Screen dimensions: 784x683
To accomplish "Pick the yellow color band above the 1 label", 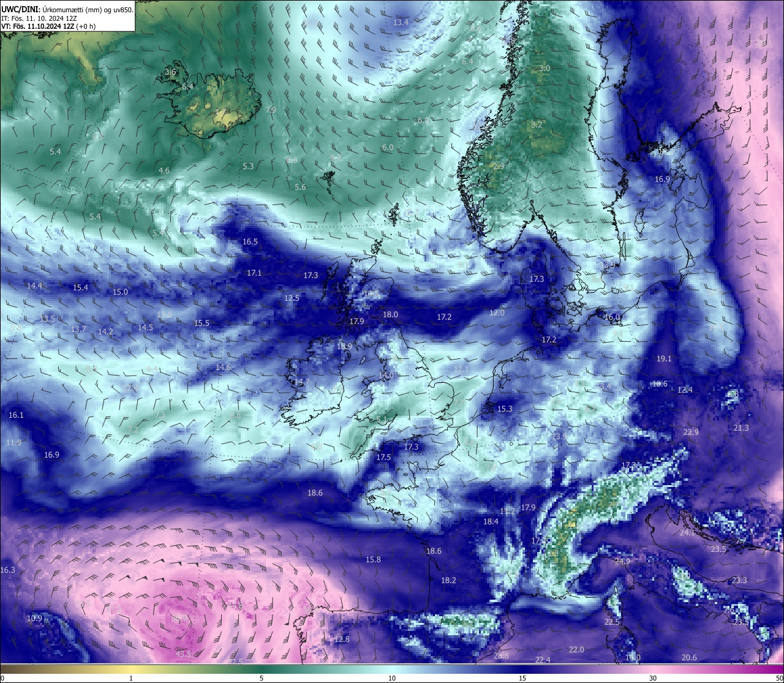I will [x=131, y=669].
